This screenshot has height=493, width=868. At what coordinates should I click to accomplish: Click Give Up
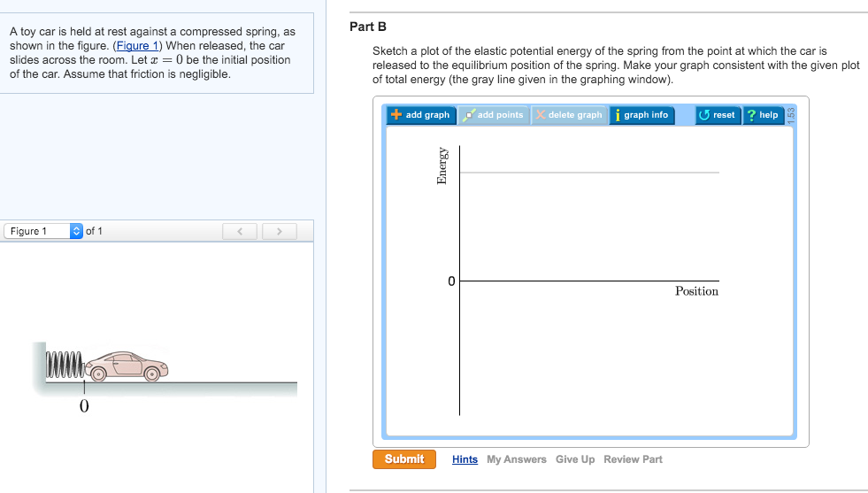click(575, 459)
